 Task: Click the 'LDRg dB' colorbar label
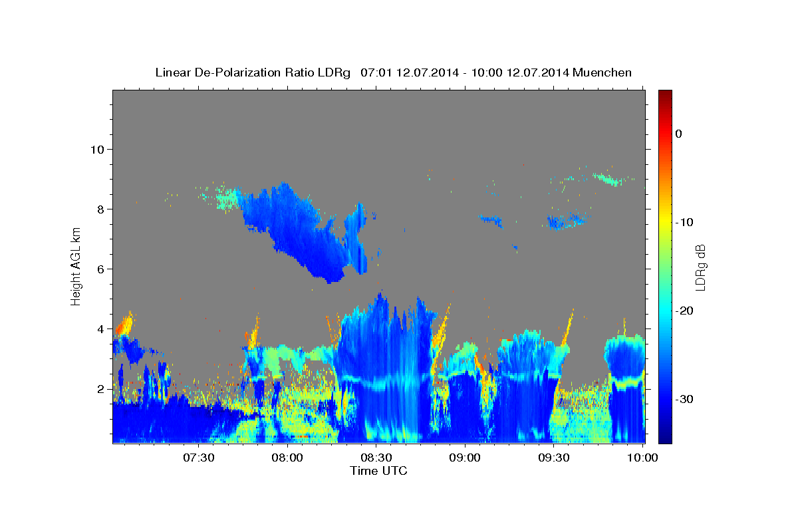[x=700, y=267]
